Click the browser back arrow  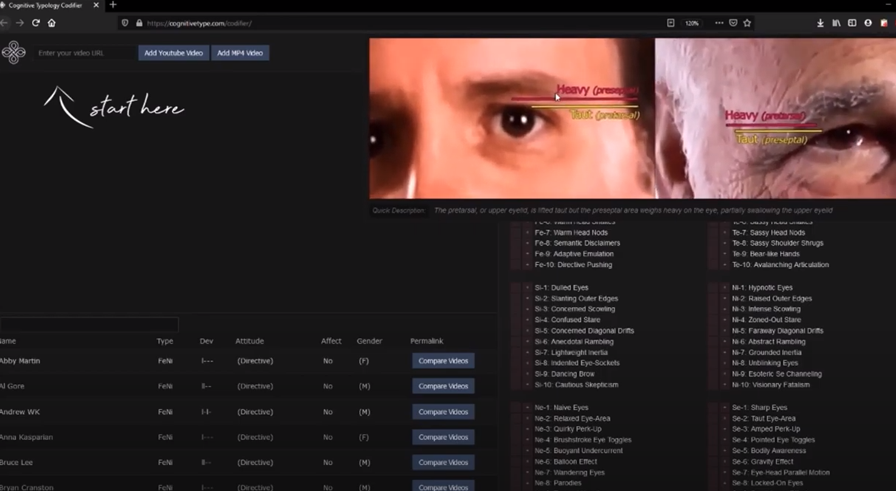[x=3, y=23]
